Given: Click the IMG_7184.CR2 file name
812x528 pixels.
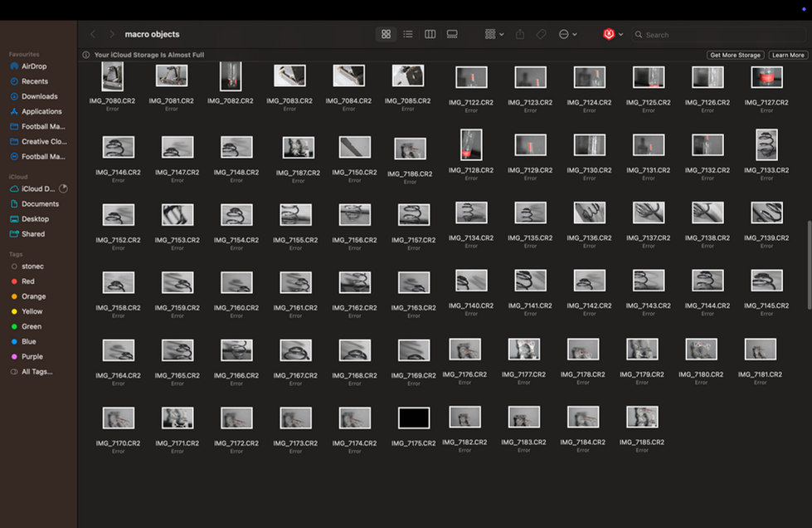Looking at the screenshot, I should pos(583,442).
